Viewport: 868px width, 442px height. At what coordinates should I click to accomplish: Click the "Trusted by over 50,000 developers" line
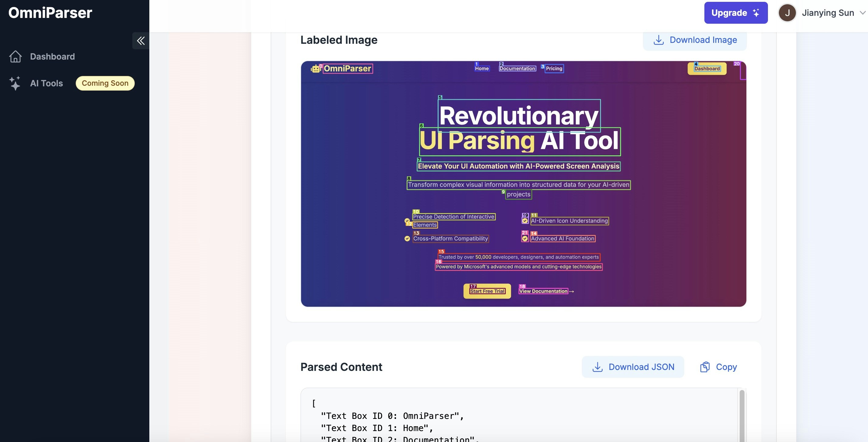point(519,257)
